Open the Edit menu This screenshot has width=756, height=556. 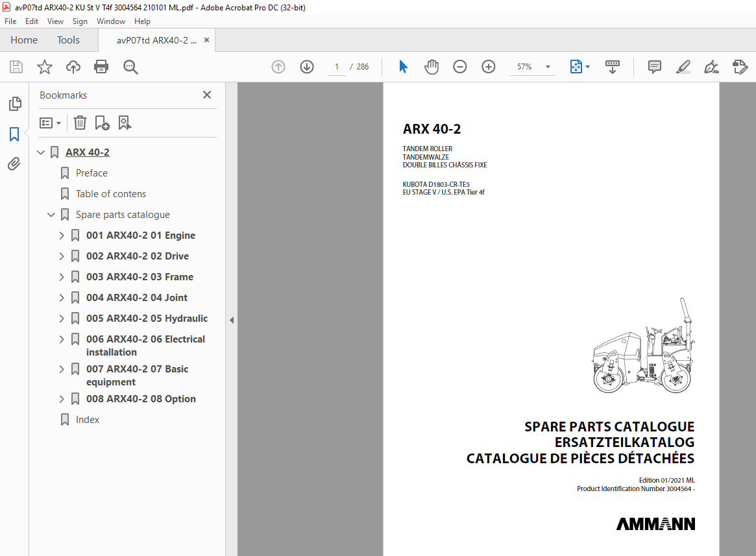click(32, 21)
